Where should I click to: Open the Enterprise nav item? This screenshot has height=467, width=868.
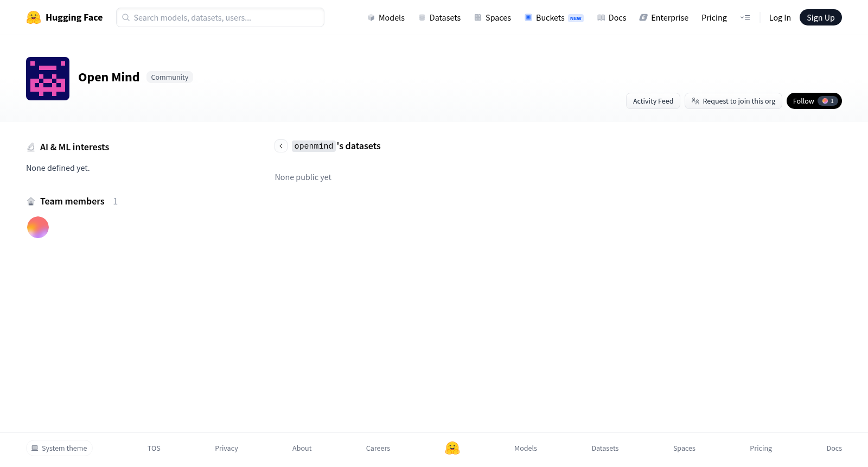pos(663,17)
